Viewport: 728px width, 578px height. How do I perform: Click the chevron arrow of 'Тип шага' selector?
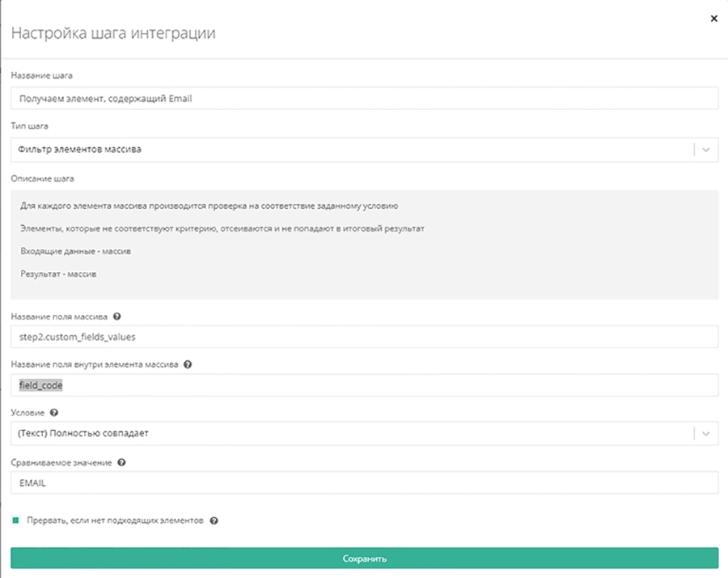pos(705,150)
